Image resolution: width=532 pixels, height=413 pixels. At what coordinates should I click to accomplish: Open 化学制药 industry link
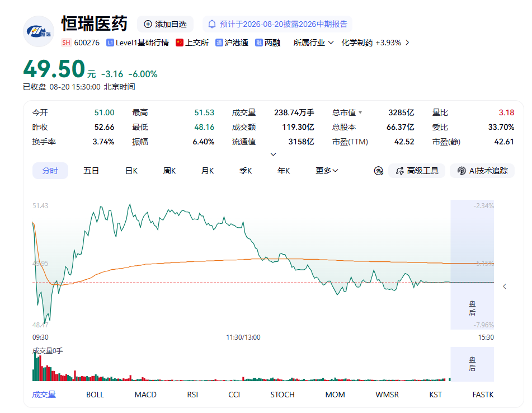pos(375,43)
